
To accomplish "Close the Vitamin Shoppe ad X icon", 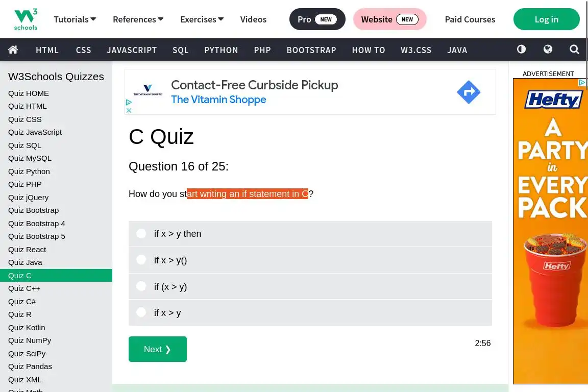I will [x=129, y=110].
